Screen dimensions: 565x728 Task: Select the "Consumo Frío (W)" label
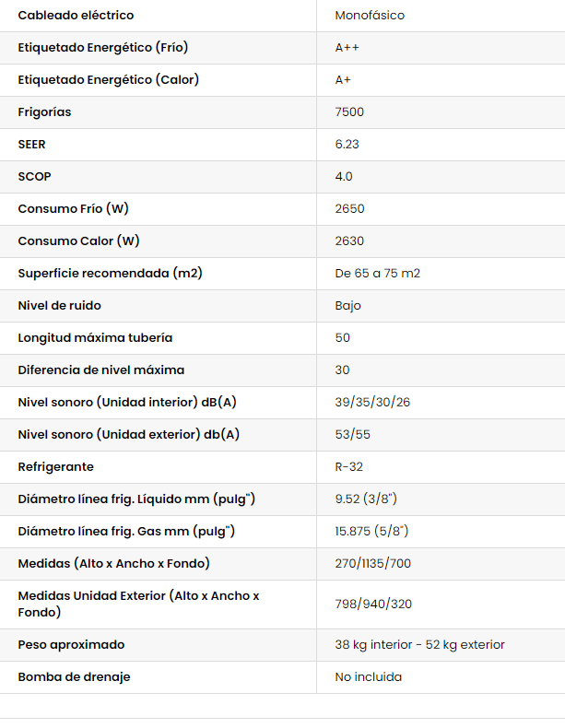click(73, 209)
